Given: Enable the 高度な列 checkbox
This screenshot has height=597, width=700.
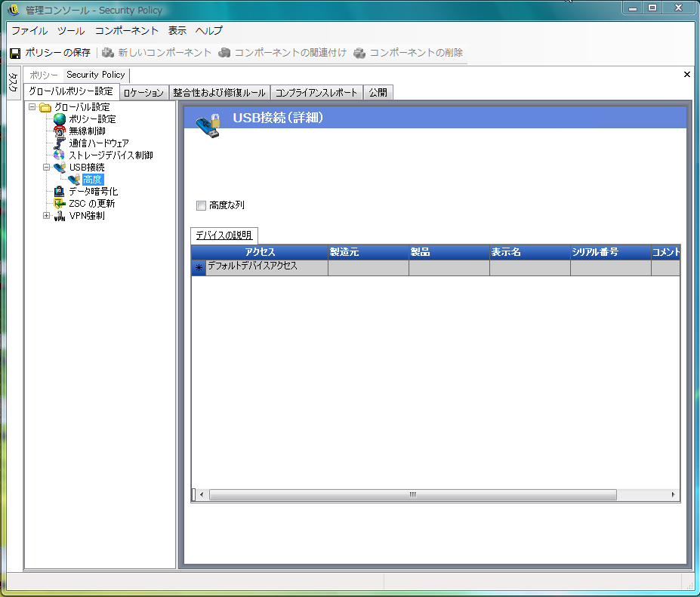Looking at the screenshot, I should pos(201,205).
